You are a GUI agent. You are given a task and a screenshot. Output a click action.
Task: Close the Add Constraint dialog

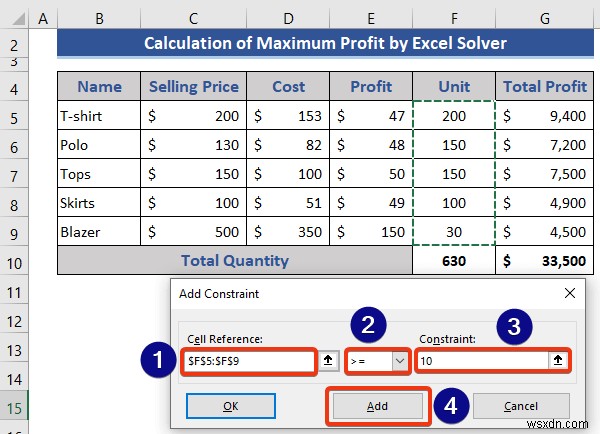[x=570, y=293]
